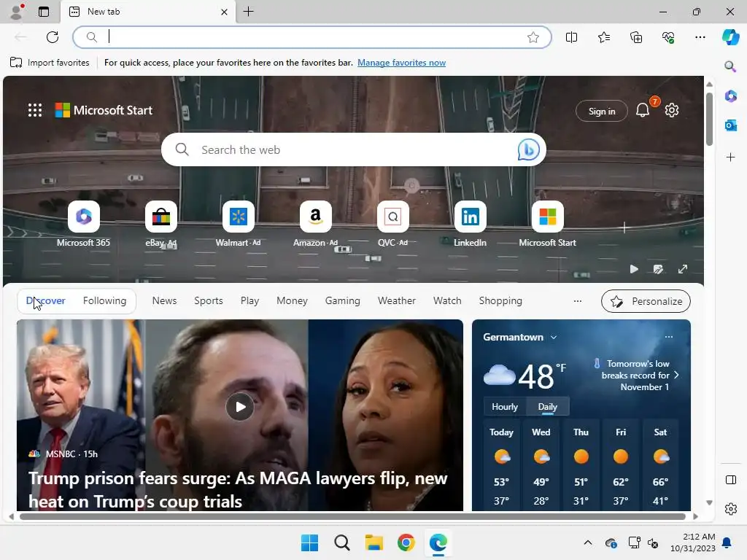
Task: Click the address bar
Action: [x=311, y=37]
